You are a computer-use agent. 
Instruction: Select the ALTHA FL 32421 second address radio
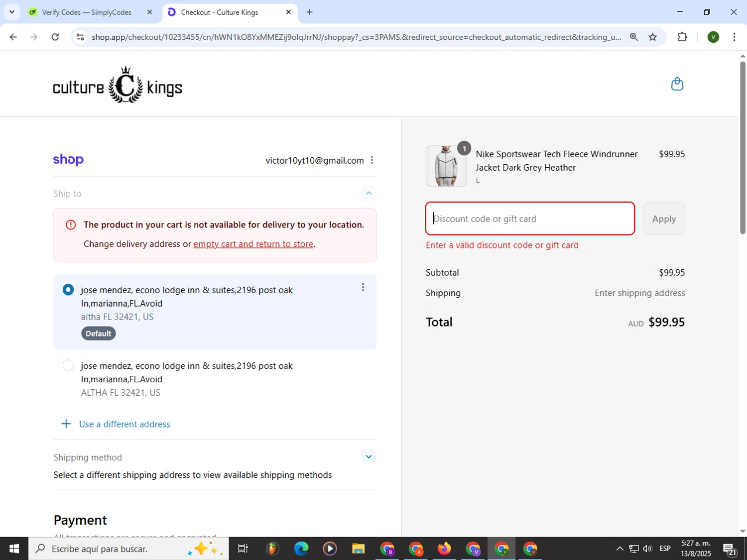[68, 366]
